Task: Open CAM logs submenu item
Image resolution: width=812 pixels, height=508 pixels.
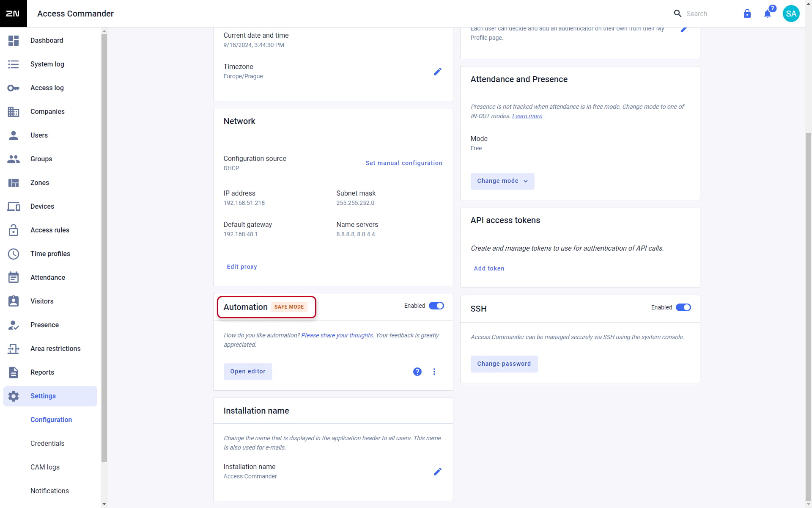Action: [45, 467]
